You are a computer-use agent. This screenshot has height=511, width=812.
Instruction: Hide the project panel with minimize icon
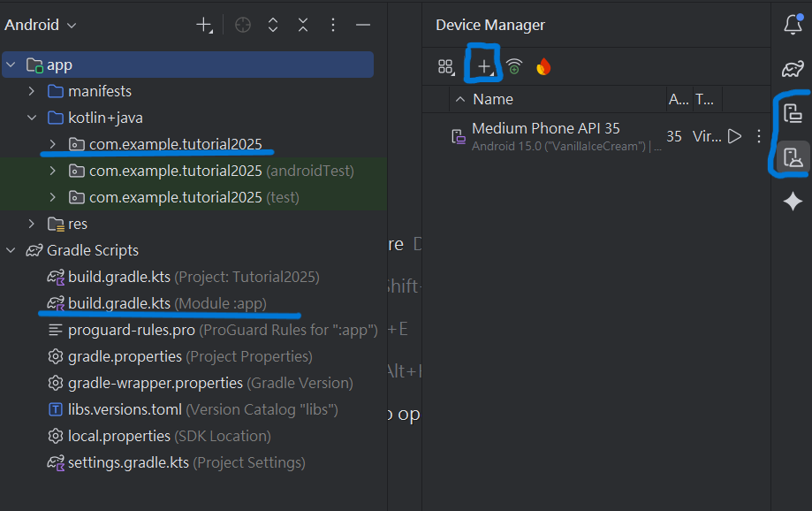pos(362,26)
